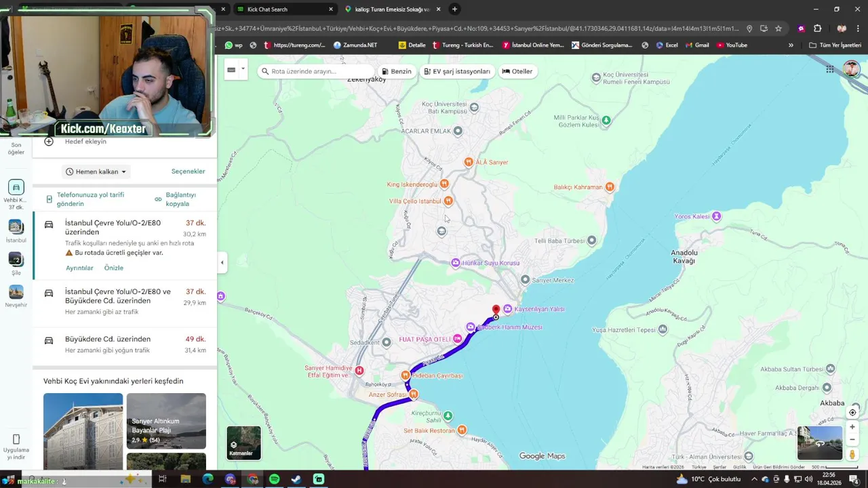Zoom in on the map
Image resolution: width=868 pixels, height=488 pixels.
pos(852,427)
